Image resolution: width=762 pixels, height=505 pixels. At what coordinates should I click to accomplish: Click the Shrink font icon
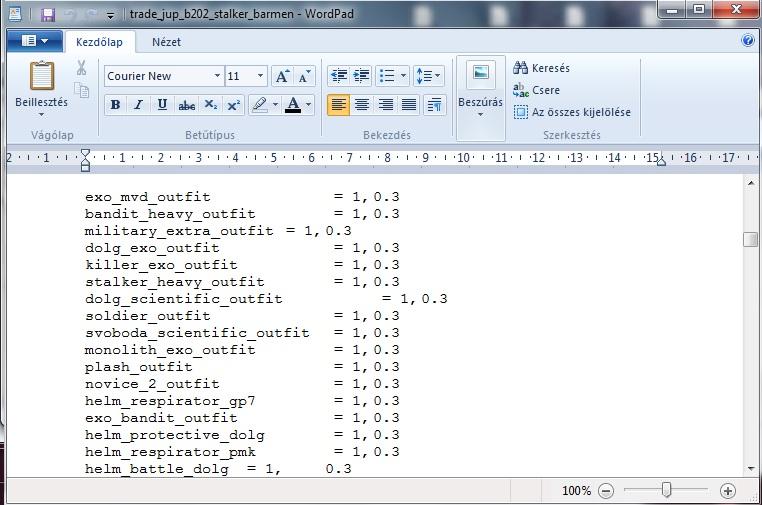pyautogui.click(x=305, y=76)
